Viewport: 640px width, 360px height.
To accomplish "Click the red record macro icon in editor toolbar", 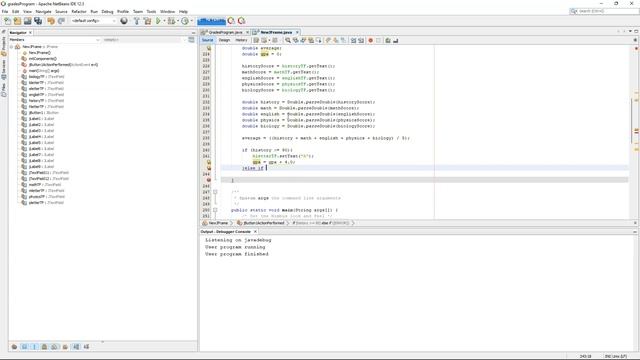I will pos(371,40).
